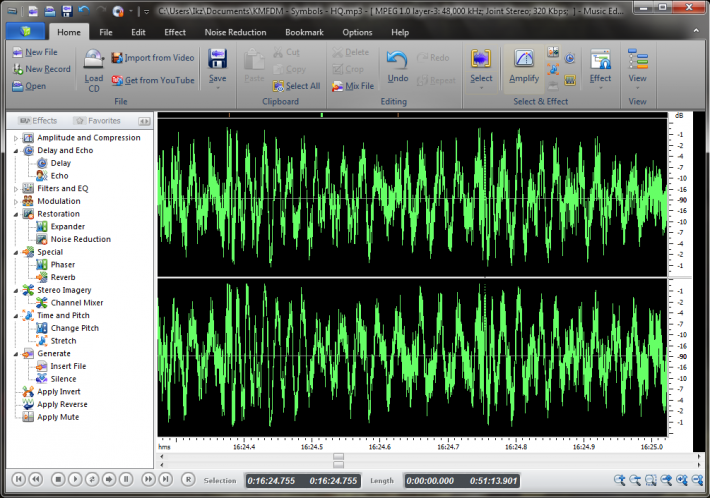710x498 pixels.
Task: Click the quick access save icon in title bar
Action: [67, 11]
